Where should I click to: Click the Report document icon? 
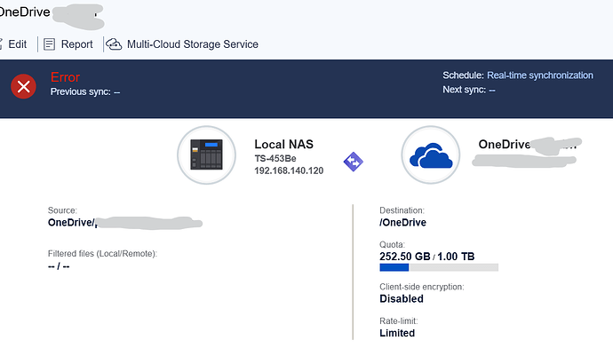[x=49, y=44]
